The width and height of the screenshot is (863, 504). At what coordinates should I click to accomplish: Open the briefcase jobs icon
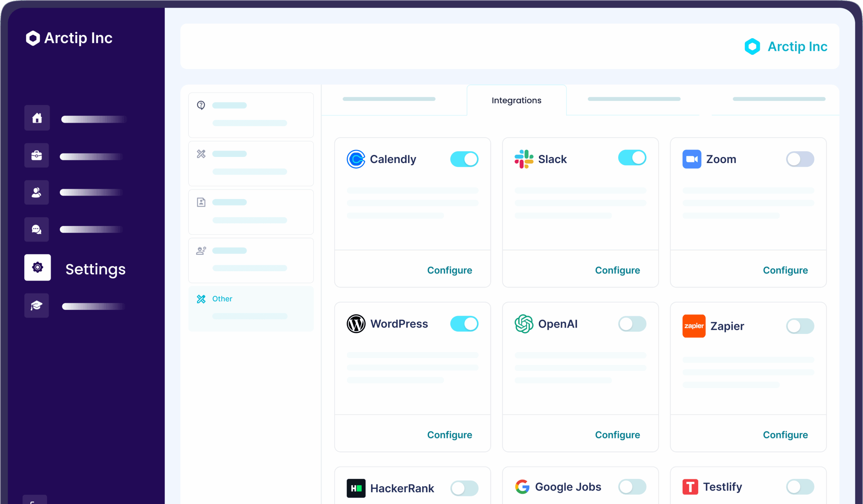[x=37, y=156]
